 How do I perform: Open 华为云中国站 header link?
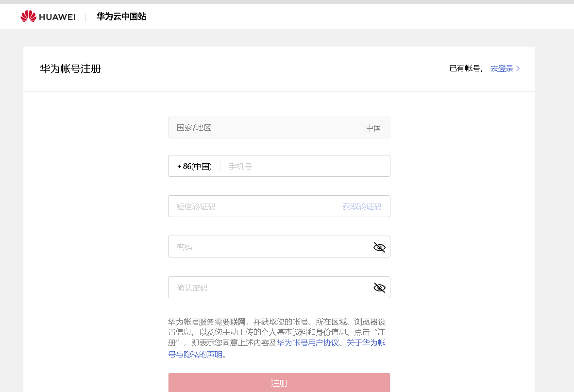pos(121,17)
